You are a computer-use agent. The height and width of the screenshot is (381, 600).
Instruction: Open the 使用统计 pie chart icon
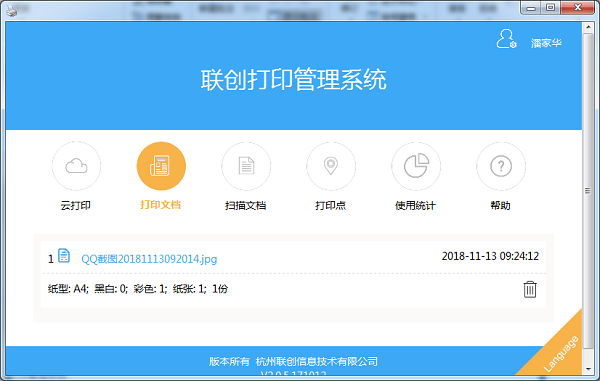point(416,166)
